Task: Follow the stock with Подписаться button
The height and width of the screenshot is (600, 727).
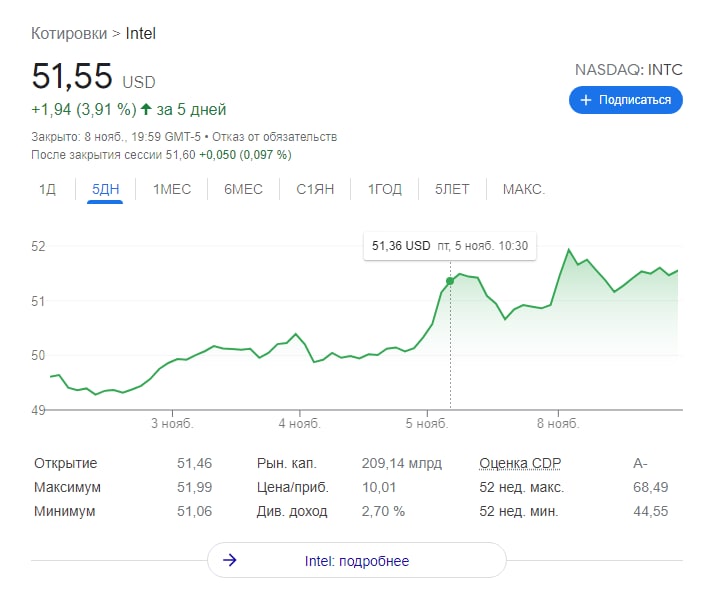Action: (x=626, y=100)
